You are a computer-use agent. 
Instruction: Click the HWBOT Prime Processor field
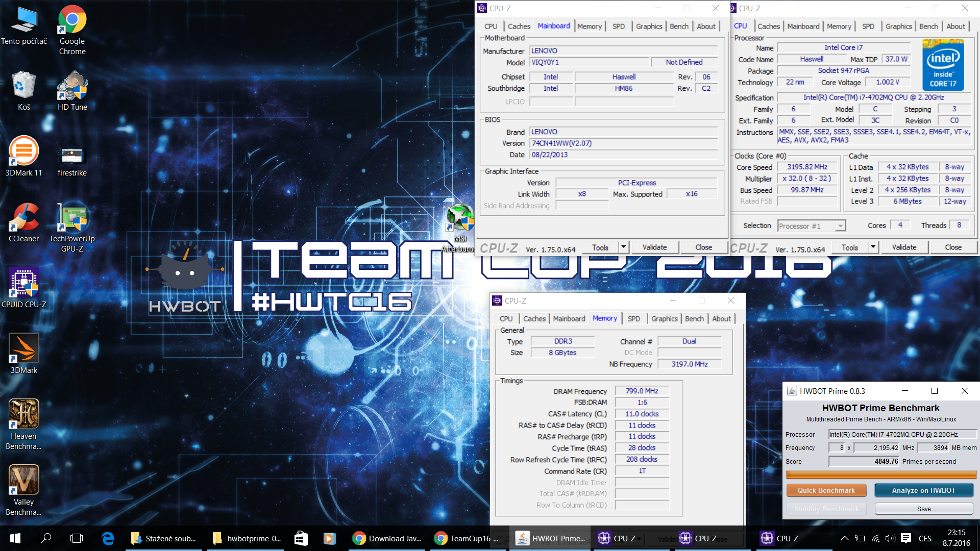click(902, 435)
